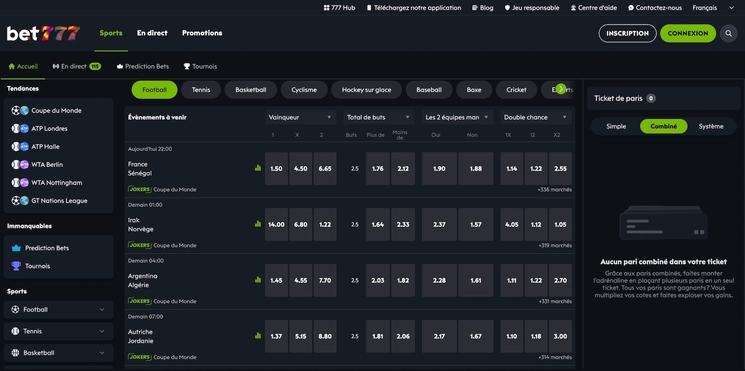Open France Sénégal match details

tap(140, 169)
